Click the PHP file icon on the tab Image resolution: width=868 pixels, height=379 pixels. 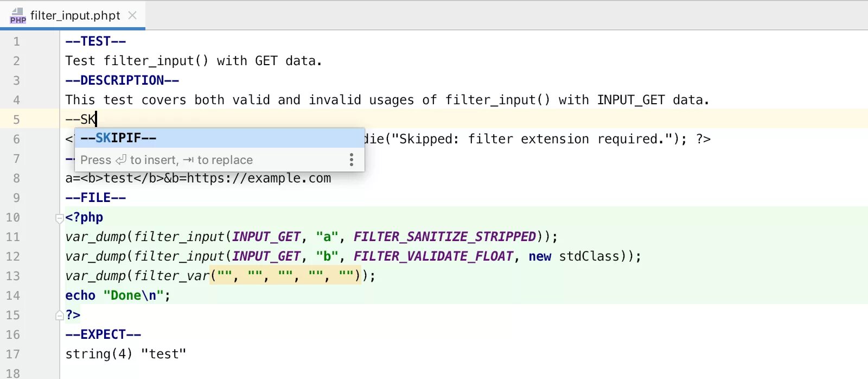click(x=17, y=16)
